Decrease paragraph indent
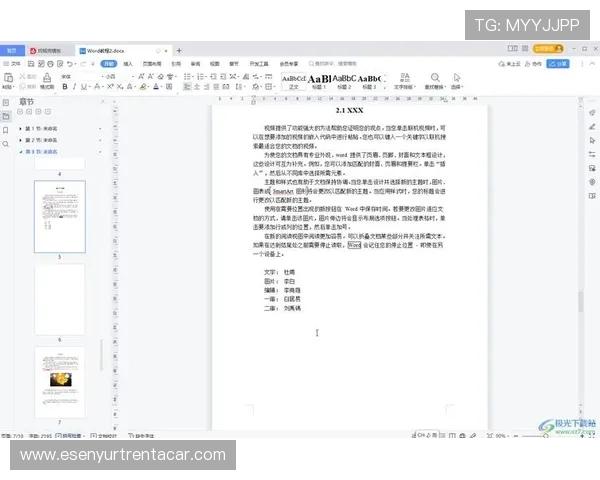Viewport: 600px width, 480px height. [x=213, y=77]
